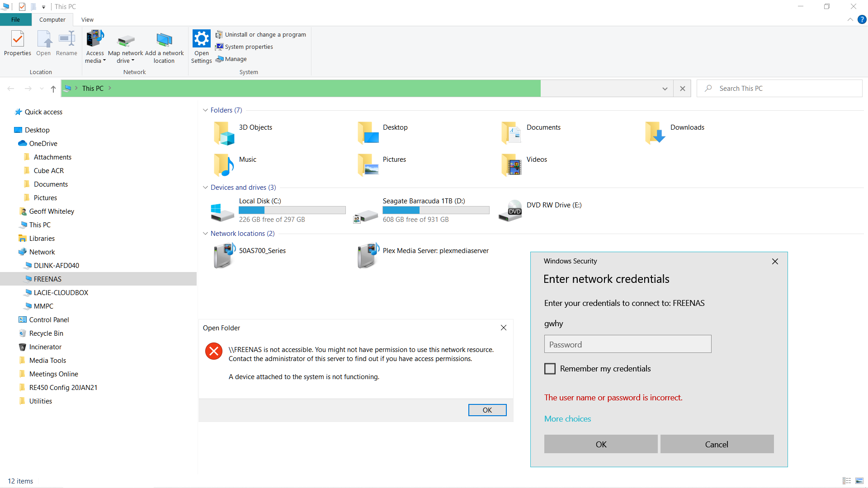Check Remember my credentials box
The image size is (868, 488).
tap(550, 369)
